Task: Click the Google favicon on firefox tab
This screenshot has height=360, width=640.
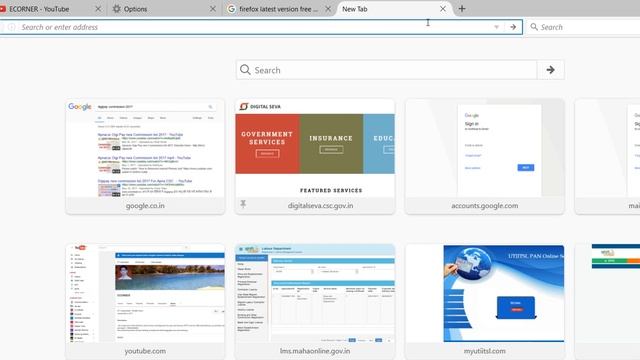Action: 231,9
